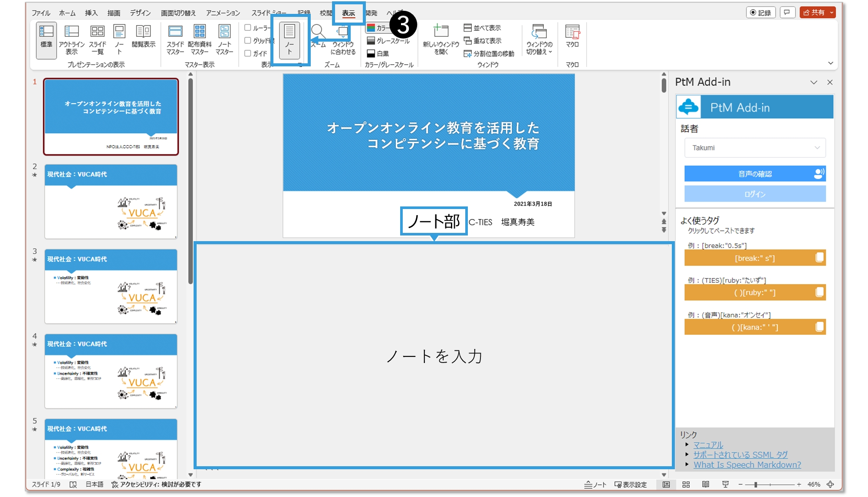Viewport: 868px width, 497px height.
Task: Click the voice check (音声の確認) button
Action: 755,174
